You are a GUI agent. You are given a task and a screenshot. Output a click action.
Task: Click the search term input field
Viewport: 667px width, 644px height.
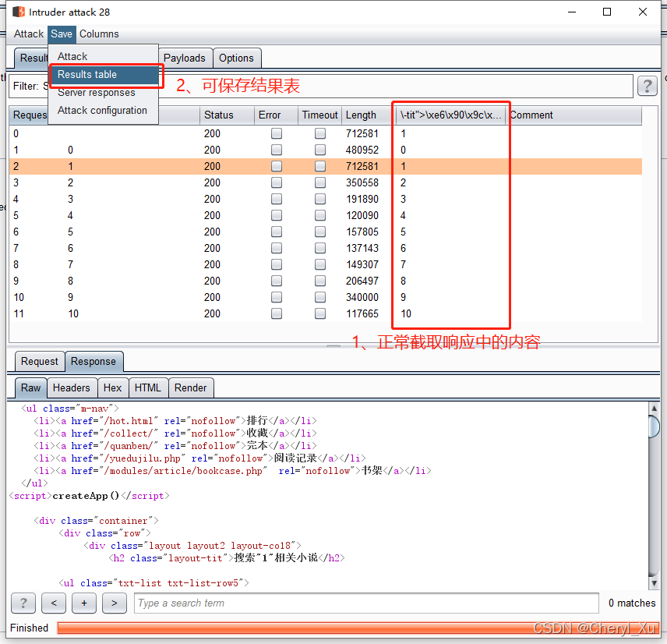(366, 603)
